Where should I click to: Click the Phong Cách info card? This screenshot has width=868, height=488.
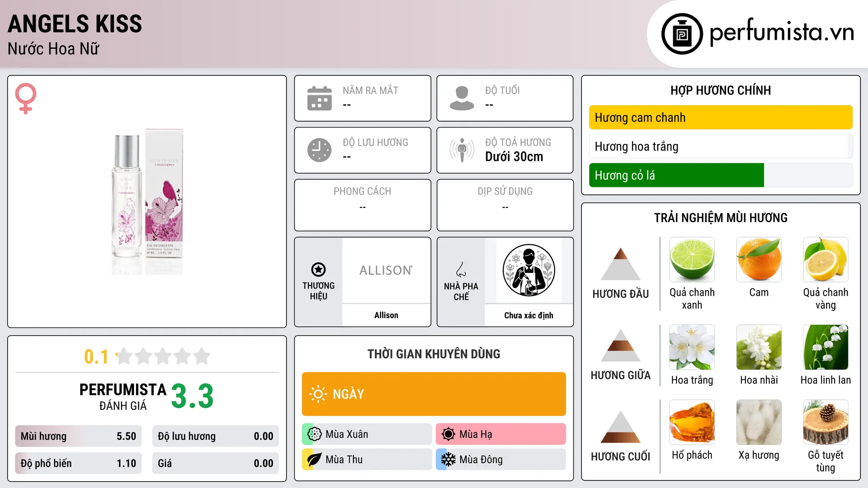[362, 205]
